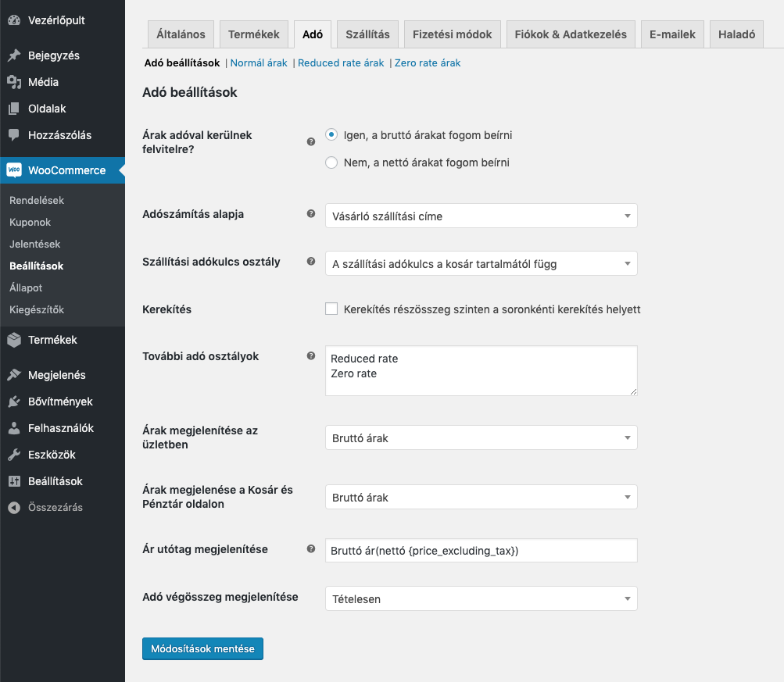Image resolution: width=784 pixels, height=682 pixels.
Task: Open the Árak megjelenítése az üzletben selector
Action: click(481, 438)
